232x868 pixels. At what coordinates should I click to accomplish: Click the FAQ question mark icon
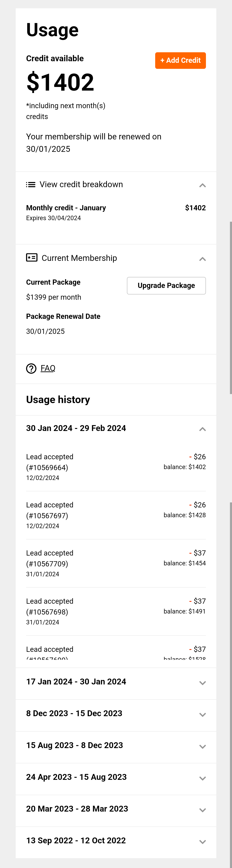(x=31, y=369)
